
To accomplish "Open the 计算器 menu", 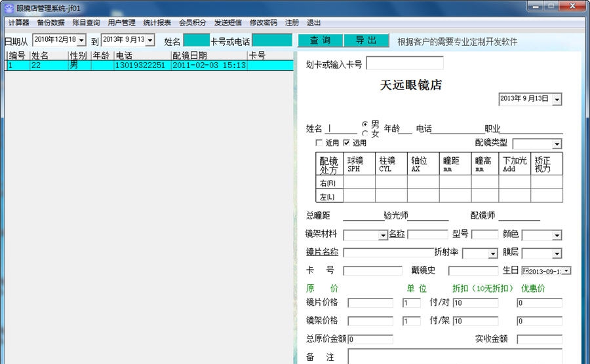I will [x=19, y=22].
